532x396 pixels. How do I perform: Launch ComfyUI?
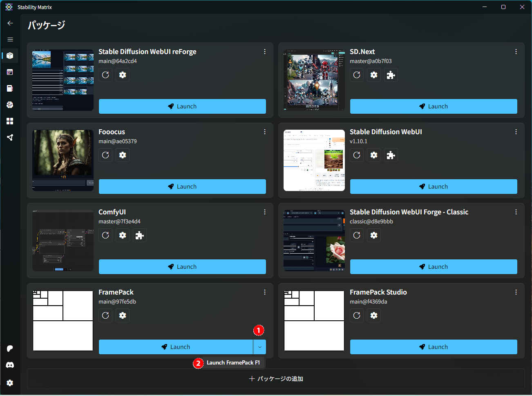coord(182,267)
